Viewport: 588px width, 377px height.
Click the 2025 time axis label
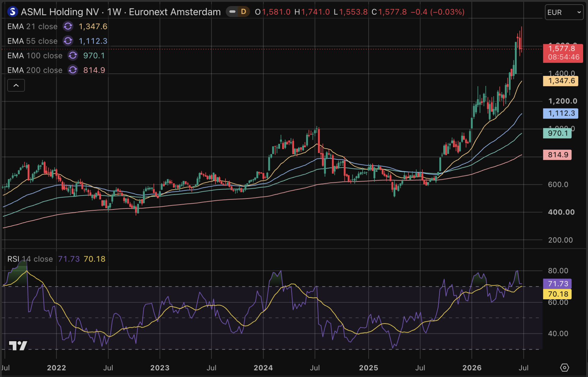tap(369, 368)
